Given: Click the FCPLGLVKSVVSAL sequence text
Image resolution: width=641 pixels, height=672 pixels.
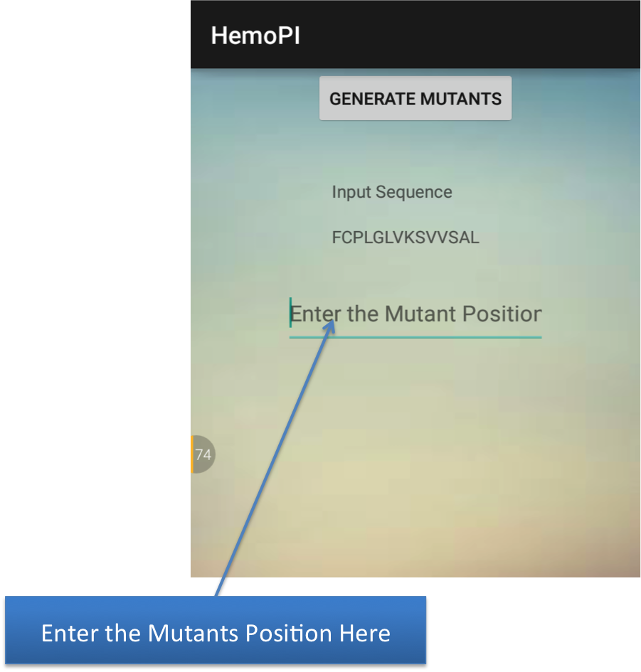Looking at the screenshot, I should point(406,238).
